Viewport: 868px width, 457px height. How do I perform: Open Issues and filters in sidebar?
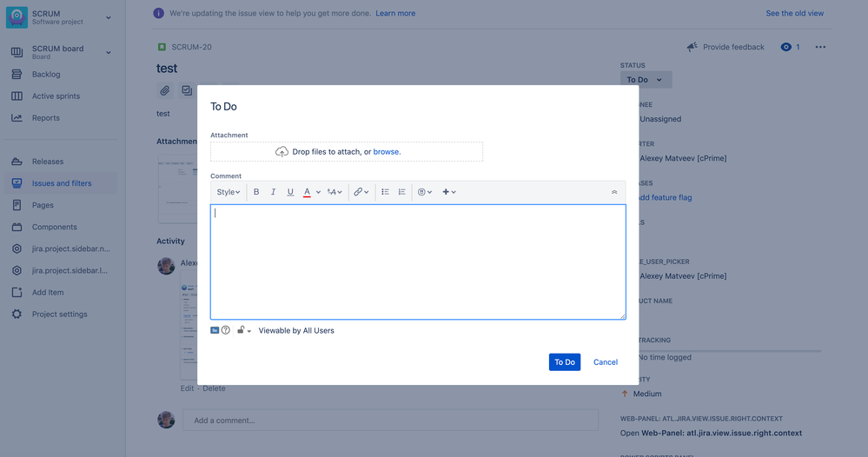click(62, 183)
